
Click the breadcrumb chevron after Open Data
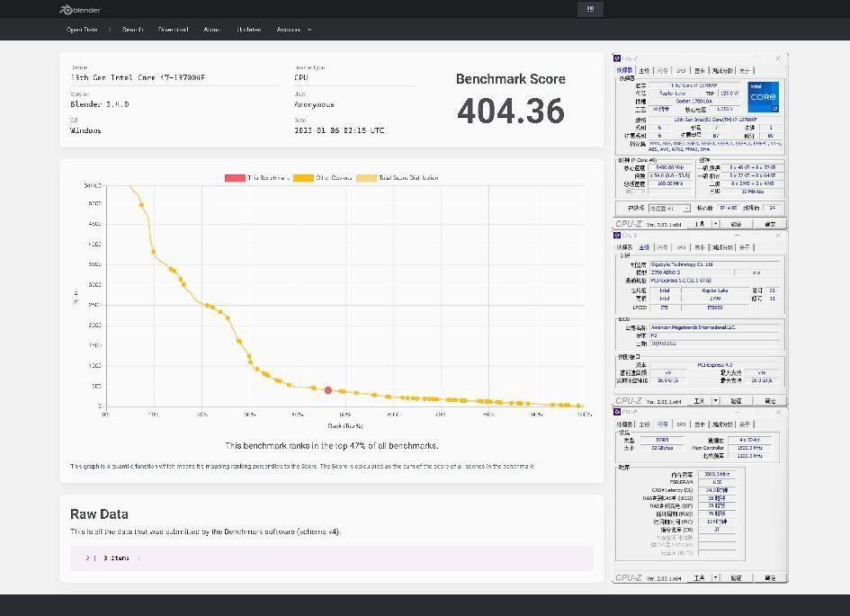tap(111, 30)
